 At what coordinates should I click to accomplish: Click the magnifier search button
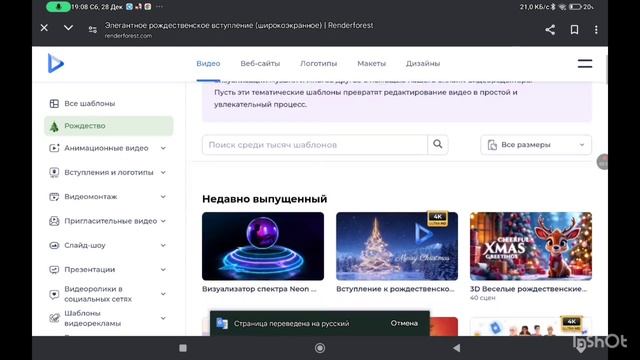point(438,144)
